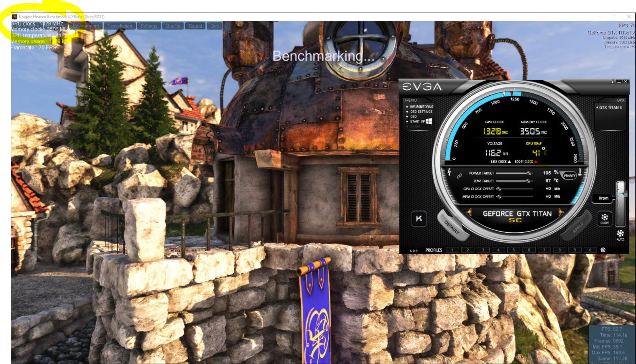Select profile slot 8
Screen dimensions: 636x364
pyautogui.click(x=559, y=250)
